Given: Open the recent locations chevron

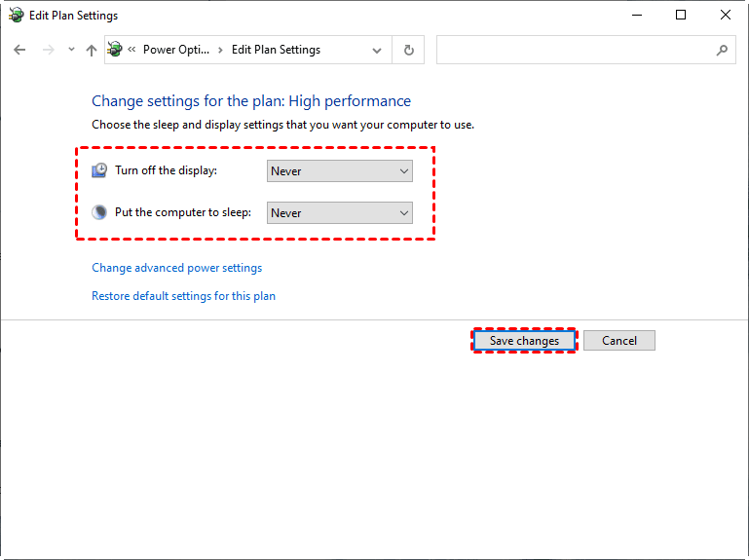Looking at the screenshot, I should pos(71,50).
